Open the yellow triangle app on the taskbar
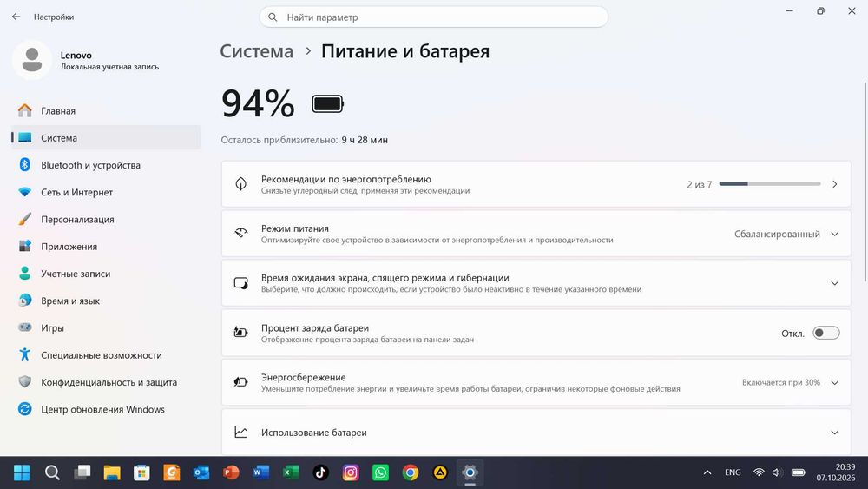The width and height of the screenshot is (868, 489). click(440, 472)
